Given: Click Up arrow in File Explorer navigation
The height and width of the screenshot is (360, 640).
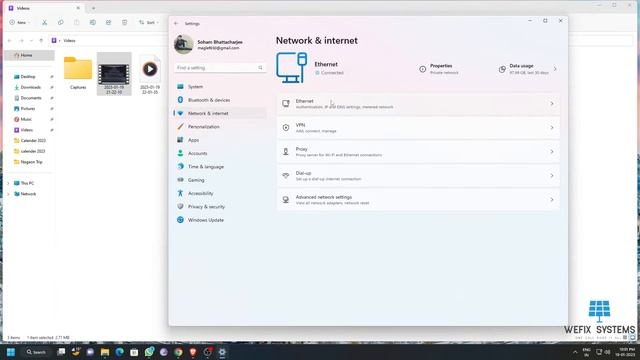Looking at the screenshot, I should click(41, 40).
